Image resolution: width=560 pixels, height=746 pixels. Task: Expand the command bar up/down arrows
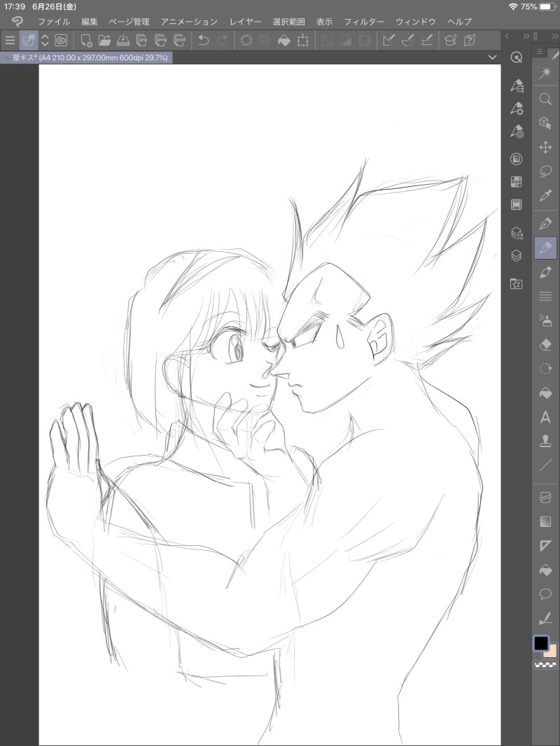coord(45,41)
